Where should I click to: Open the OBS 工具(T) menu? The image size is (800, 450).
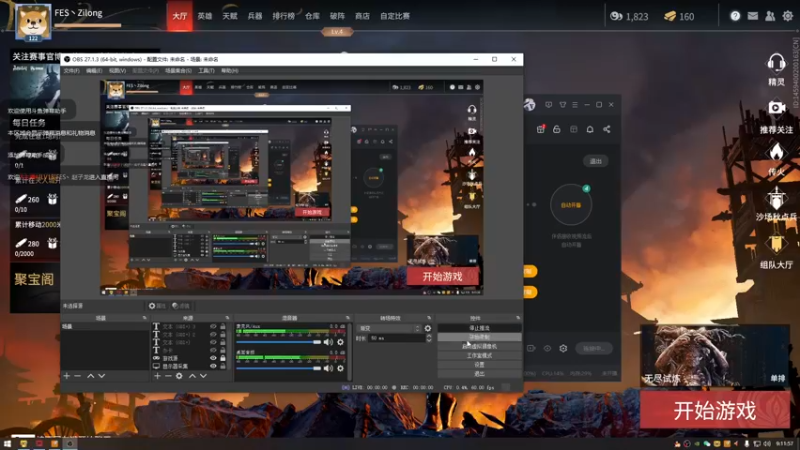click(x=206, y=71)
